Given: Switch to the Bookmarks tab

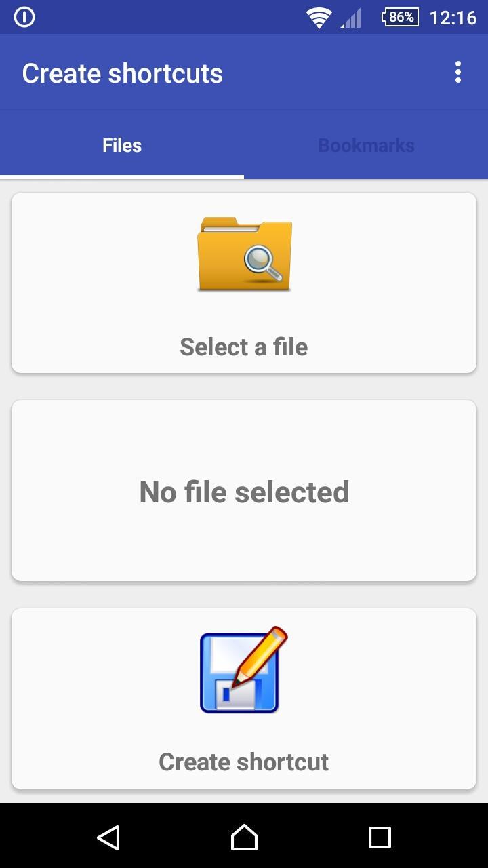Looking at the screenshot, I should pyautogui.click(x=366, y=145).
